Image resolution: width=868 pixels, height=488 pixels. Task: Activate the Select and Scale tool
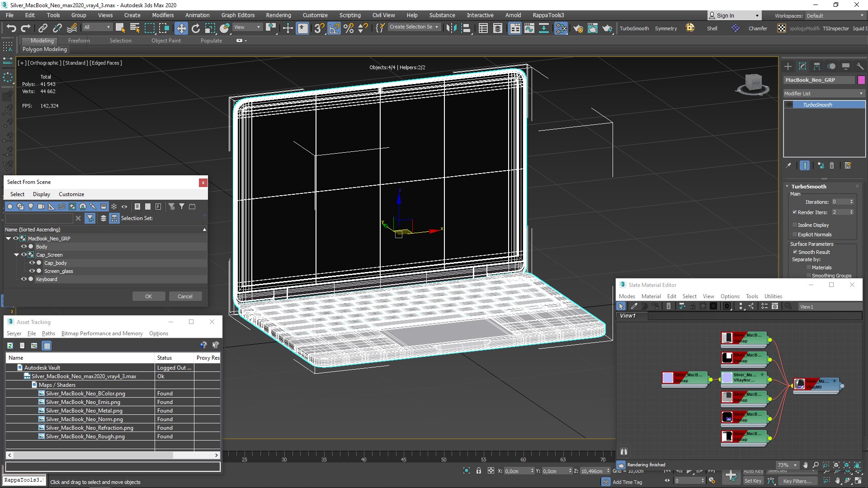(210, 28)
